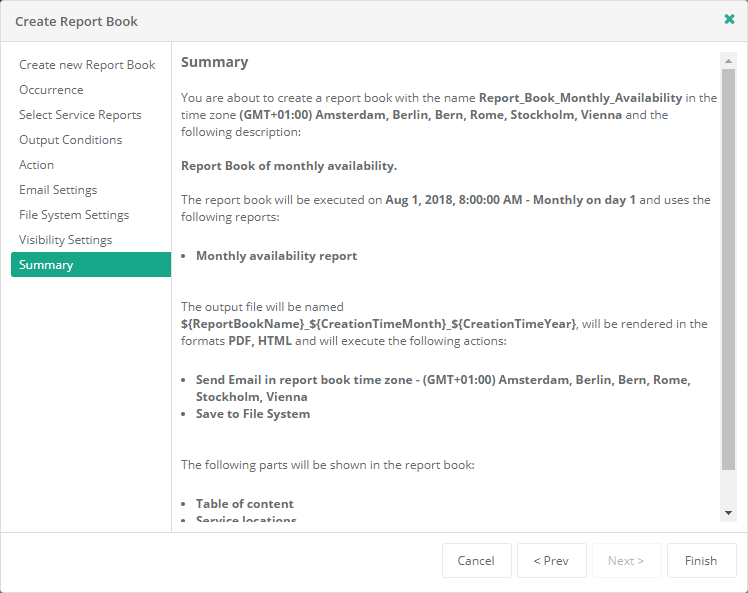This screenshot has height=593, width=748.
Task: Switch to Output Conditions step
Action: pyautogui.click(x=70, y=140)
